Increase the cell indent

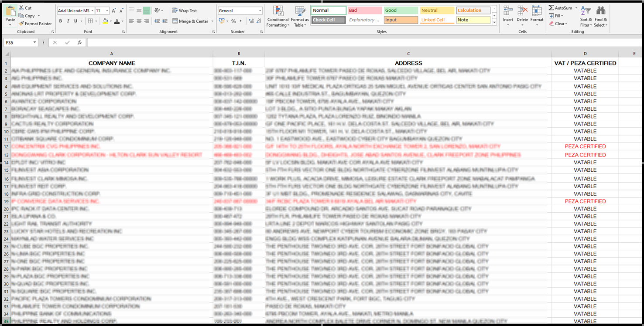tap(164, 21)
